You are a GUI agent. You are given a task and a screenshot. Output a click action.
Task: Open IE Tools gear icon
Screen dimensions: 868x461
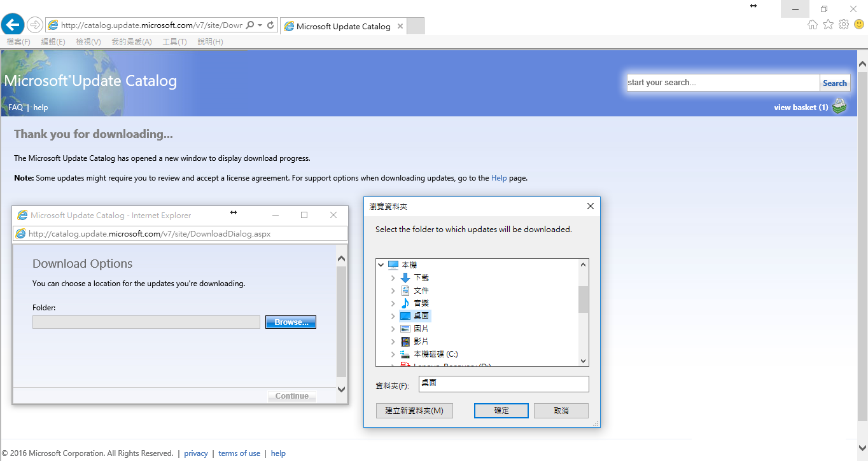coord(844,24)
